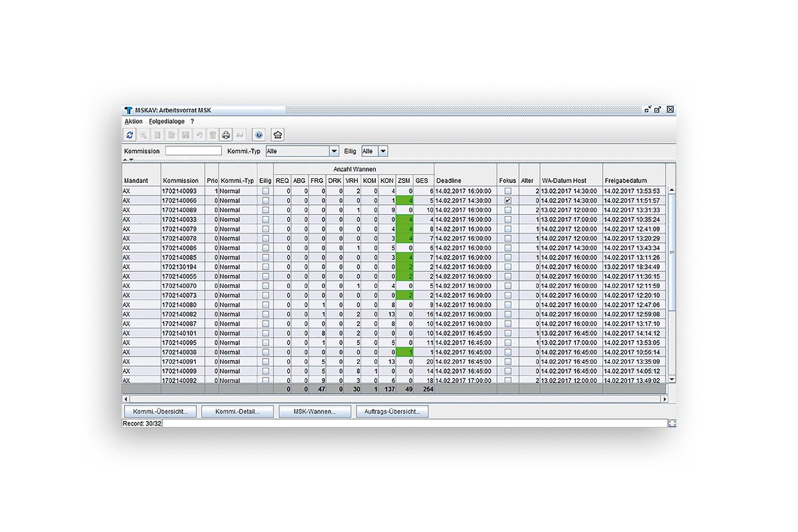
Task: Open the Kommi.-Typ dropdown
Action: (334, 152)
